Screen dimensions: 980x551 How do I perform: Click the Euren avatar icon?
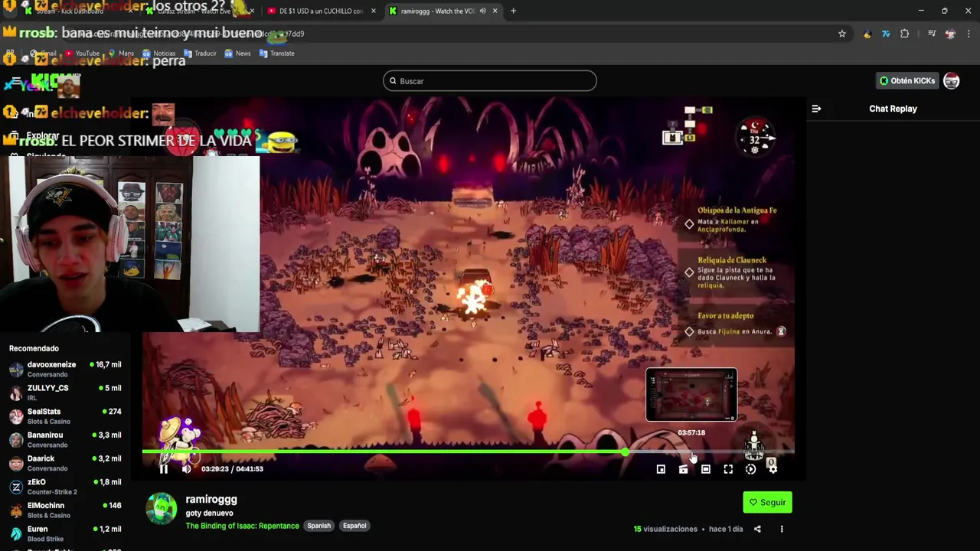click(x=16, y=533)
